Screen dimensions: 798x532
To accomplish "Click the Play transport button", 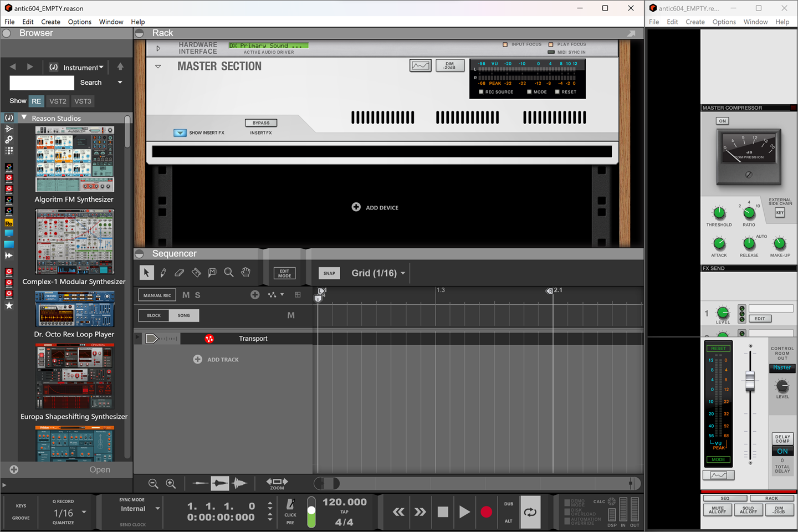I will click(464, 512).
